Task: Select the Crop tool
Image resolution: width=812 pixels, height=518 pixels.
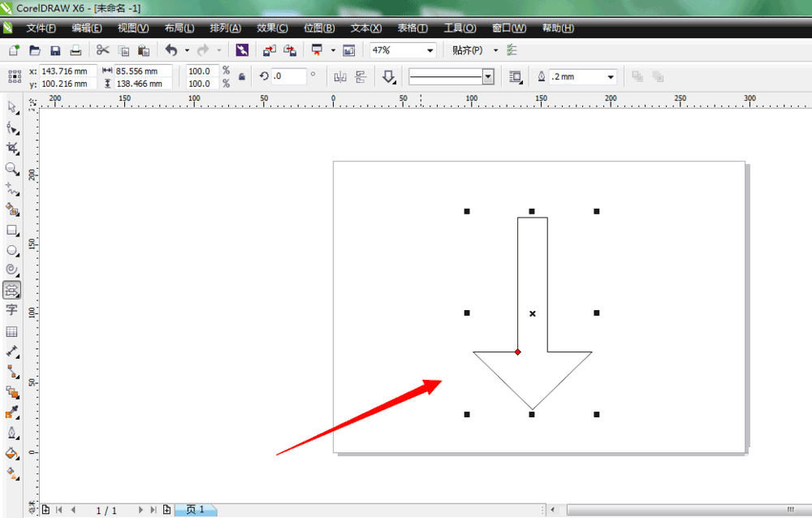Action: 12,148
